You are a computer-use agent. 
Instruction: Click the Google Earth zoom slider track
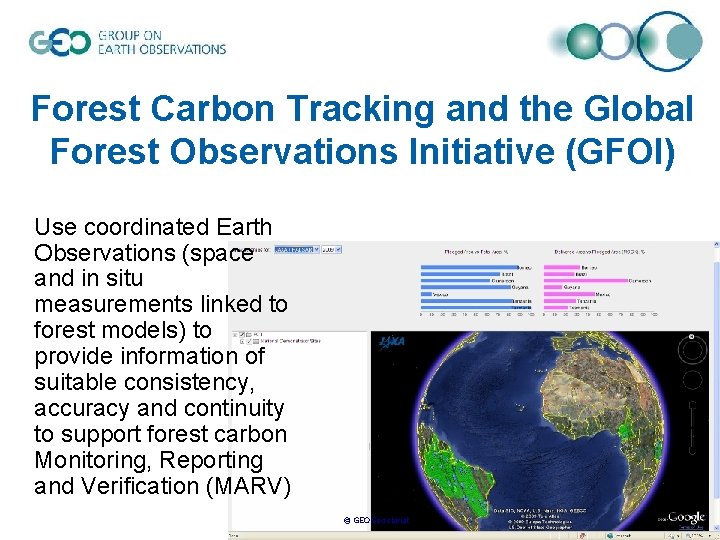point(692,428)
